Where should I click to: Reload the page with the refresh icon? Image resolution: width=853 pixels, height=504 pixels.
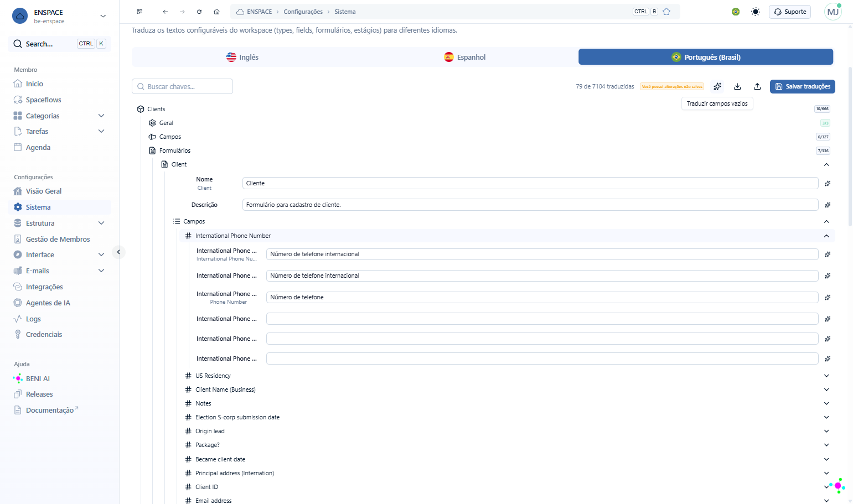(199, 12)
